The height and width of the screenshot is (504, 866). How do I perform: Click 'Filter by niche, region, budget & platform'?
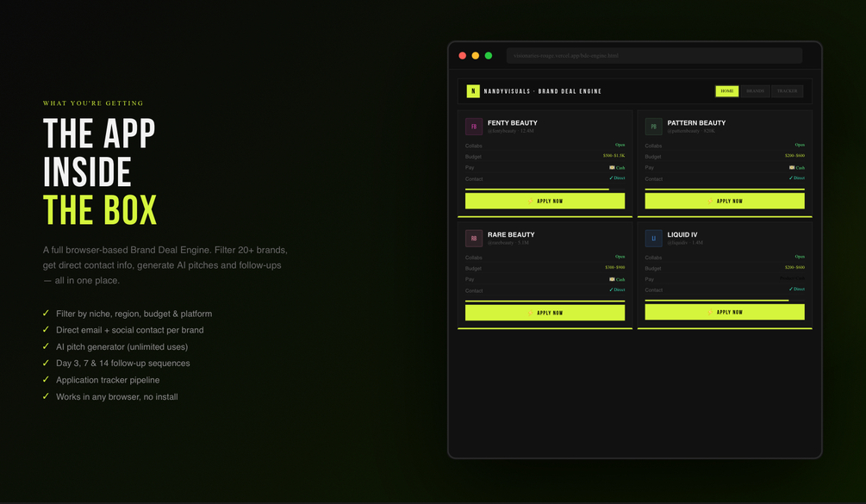coord(134,314)
